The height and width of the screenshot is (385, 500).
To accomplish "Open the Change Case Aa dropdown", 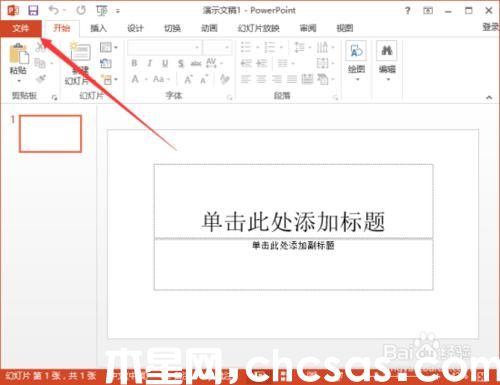I will 161,79.
